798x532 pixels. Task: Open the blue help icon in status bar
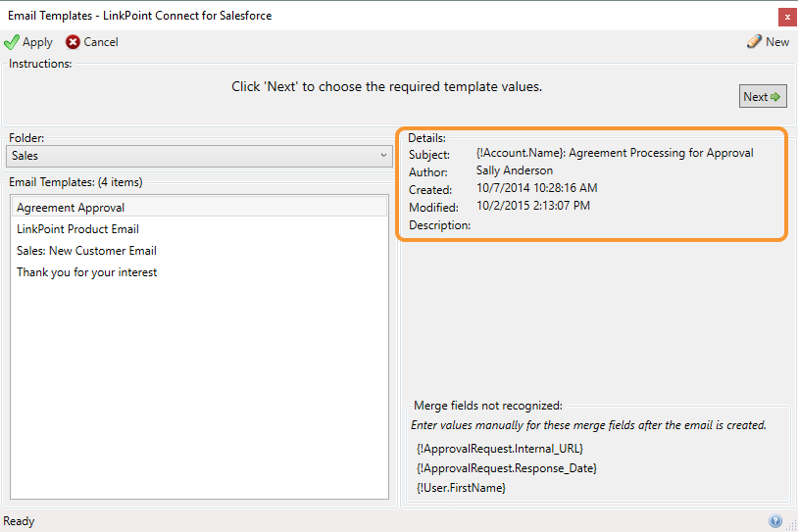[775, 521]
